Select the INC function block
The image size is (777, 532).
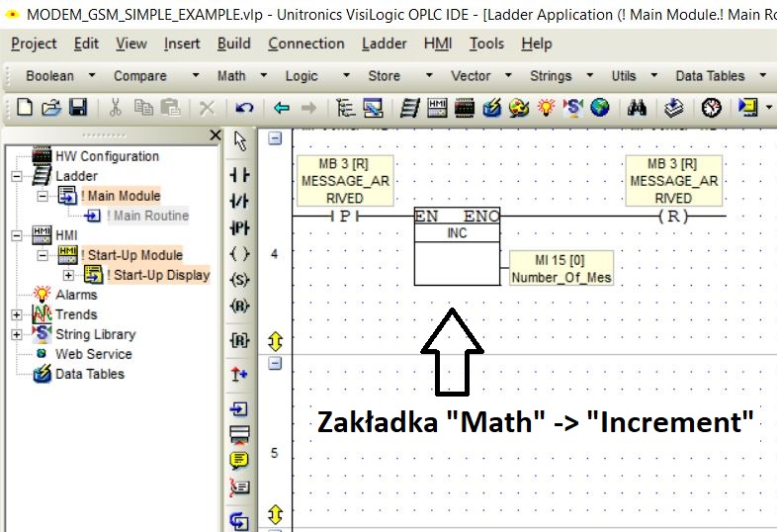click(457, 246)
